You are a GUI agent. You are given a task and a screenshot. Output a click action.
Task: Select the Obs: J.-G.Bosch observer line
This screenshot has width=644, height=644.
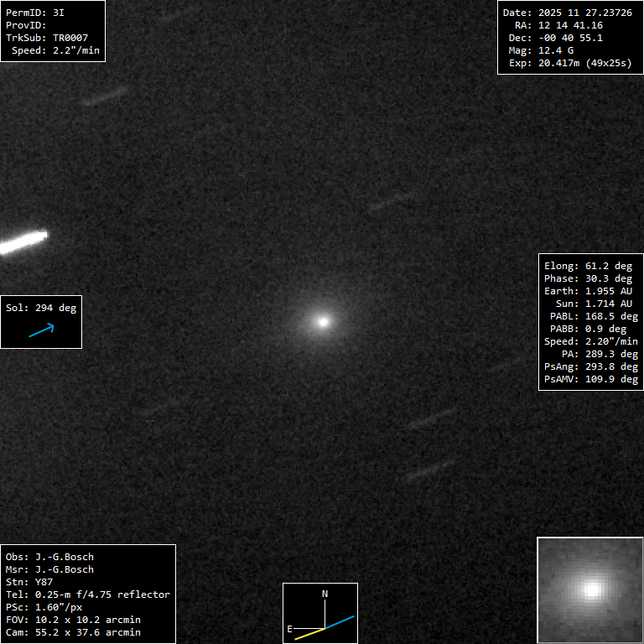pos(49,557)
